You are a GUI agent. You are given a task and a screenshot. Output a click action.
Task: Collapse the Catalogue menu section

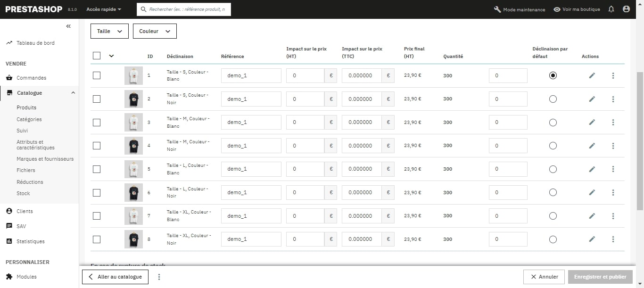tap(73, 93)
